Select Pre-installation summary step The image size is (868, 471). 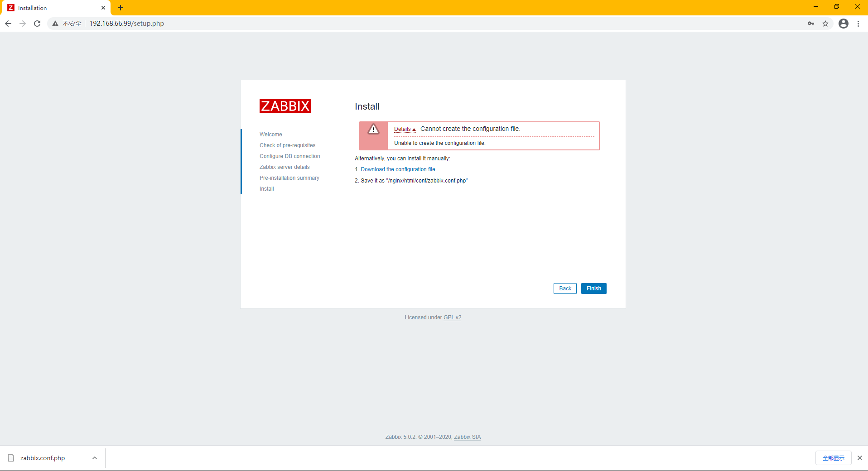pos(289,178)
